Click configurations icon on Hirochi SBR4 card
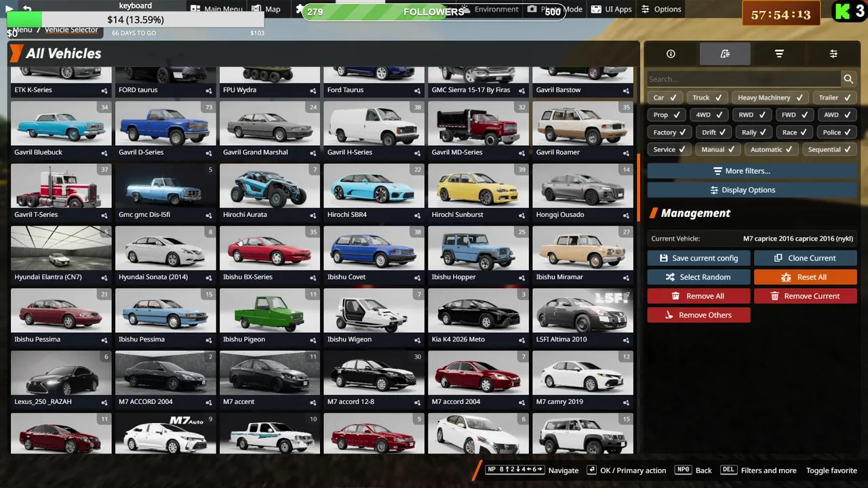The height and width of the screenshot is (488, 868). (x=418, y=215)
